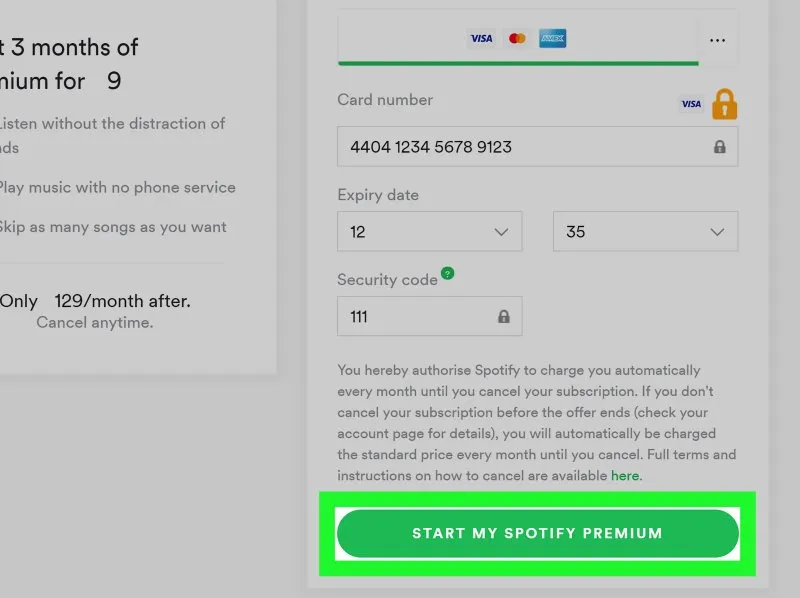Click the American Express logo
The height and width of the screenshot is (598, 800).
point(552,39)
